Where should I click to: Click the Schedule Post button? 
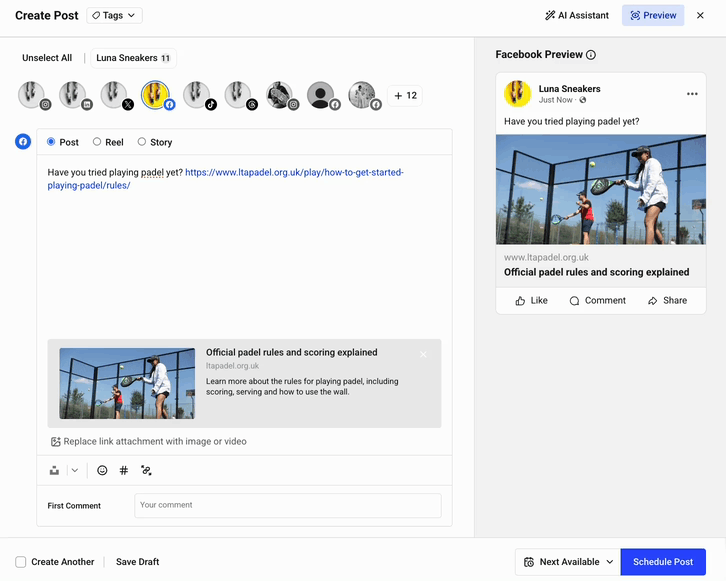663,562
